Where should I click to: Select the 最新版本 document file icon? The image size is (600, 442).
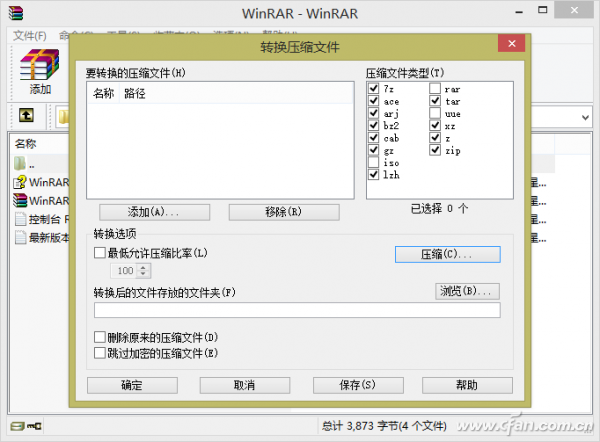pyautogui.click(x=20, y=237)
